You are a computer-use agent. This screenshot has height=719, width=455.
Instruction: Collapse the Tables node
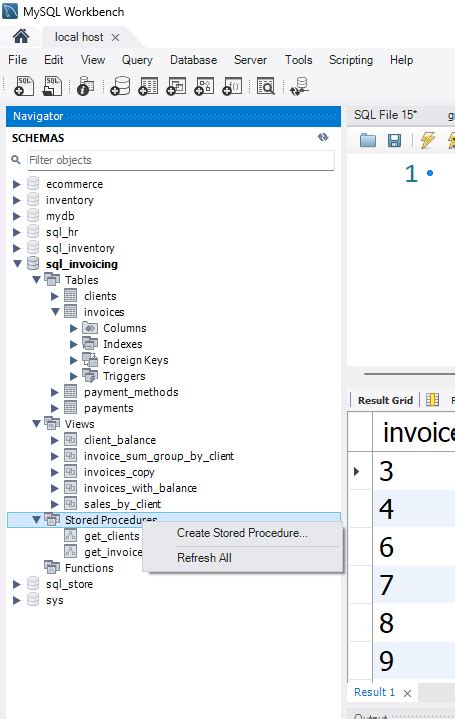[36, 280]
